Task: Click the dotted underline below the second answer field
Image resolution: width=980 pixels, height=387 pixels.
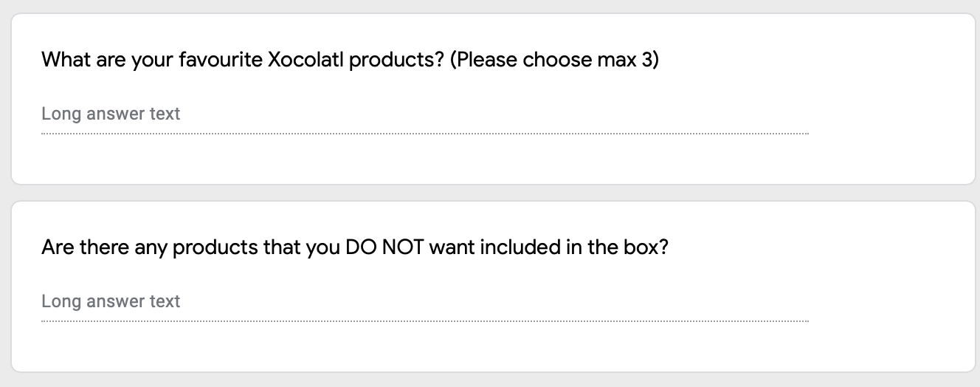Action: pos(424,321)
